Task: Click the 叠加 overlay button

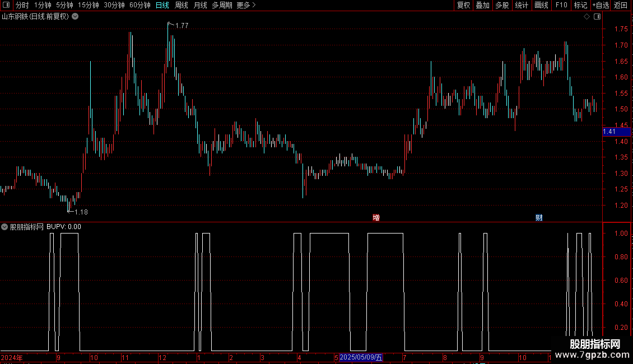Action: click(x=482, y=5)
